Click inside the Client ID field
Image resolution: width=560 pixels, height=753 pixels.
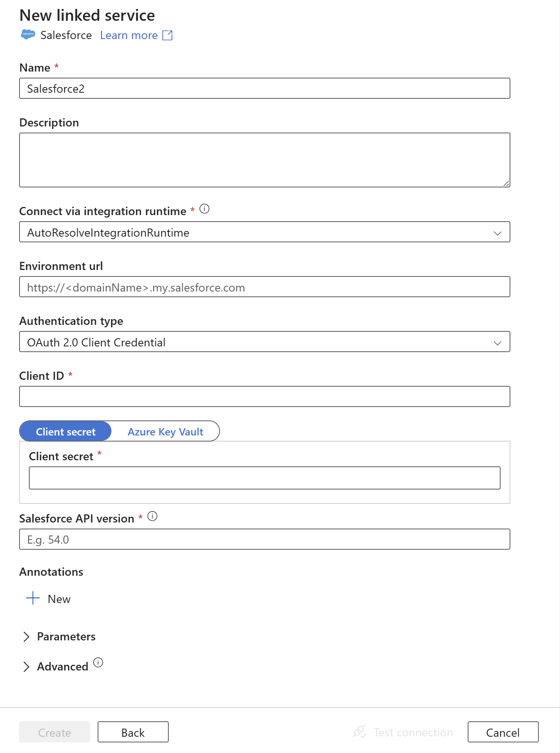pyautogui.click(x=264, y=396)
